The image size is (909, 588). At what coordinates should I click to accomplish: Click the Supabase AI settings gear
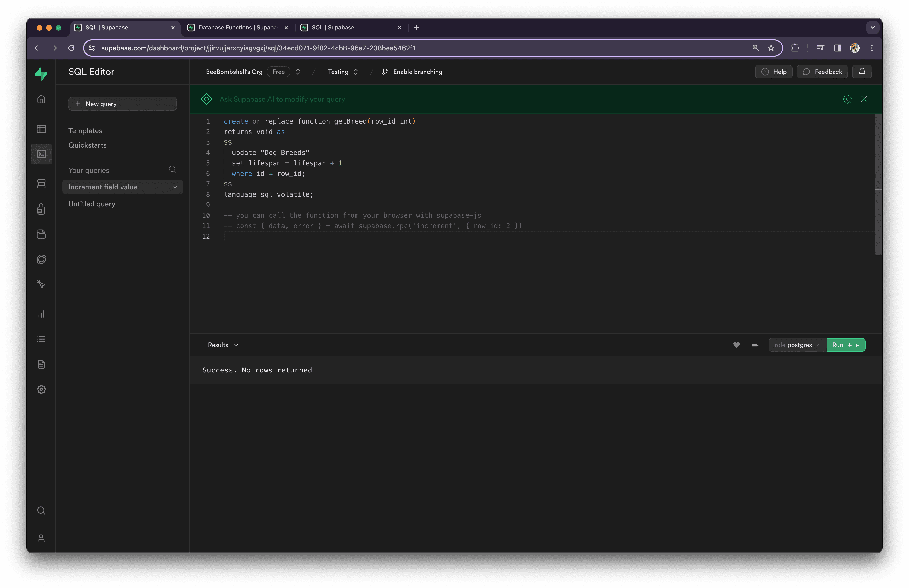(x=847, y=99)
